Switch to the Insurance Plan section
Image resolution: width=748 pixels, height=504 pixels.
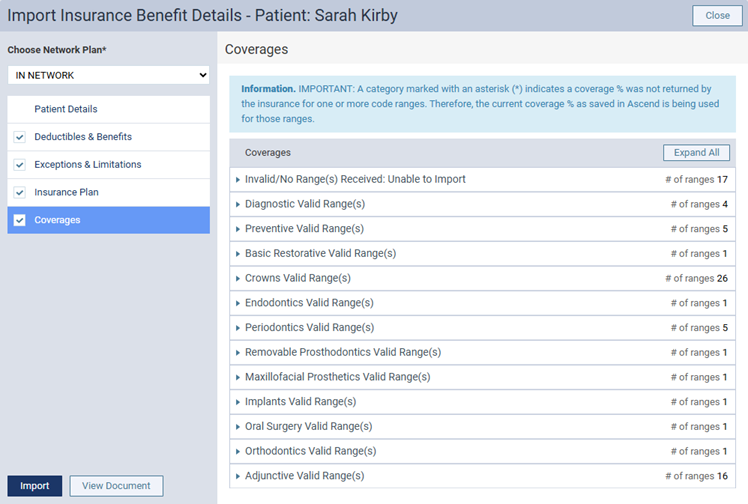[x=66, y=192]
